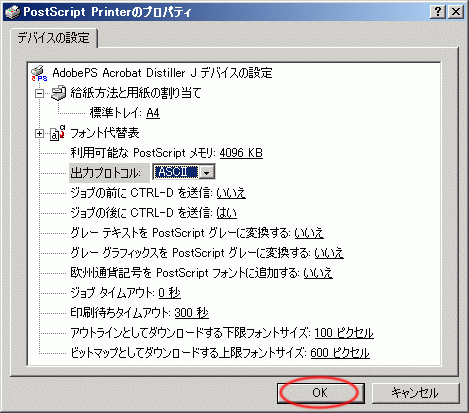
Task: Click the AdobePS printer icon at tree root
Action: [39, 73]
